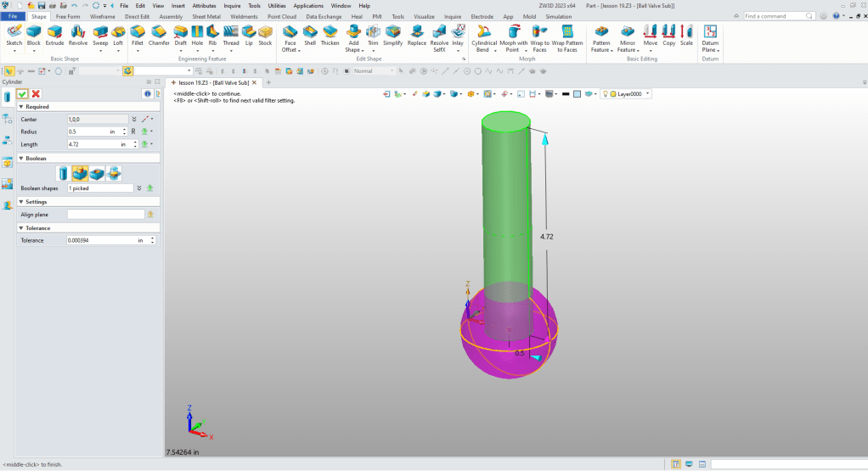This screenshot has height=471, width=868.
Task: Confirm cylinder with green checkmark
Action: 22,93
